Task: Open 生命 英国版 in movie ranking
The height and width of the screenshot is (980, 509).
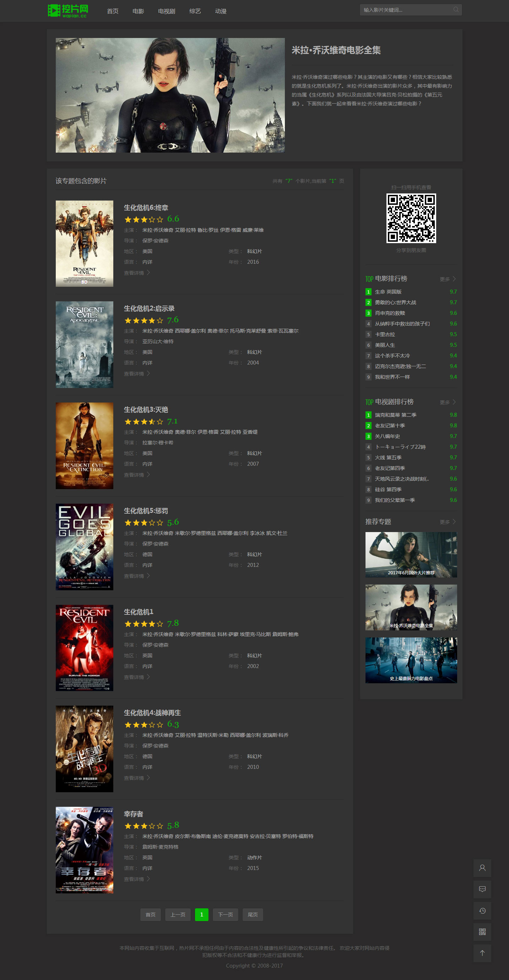Action: coord(388,292)
